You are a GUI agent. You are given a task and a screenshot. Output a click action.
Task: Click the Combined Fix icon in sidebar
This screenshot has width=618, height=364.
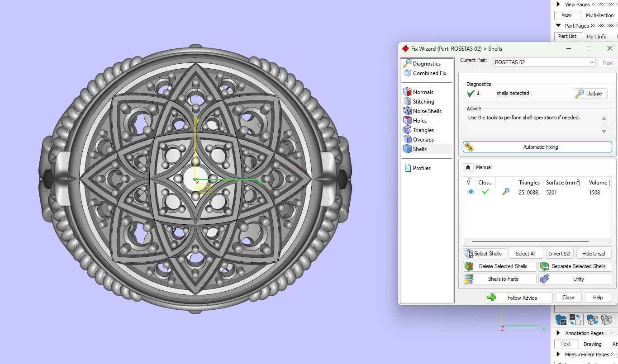(x=407, y=73)
